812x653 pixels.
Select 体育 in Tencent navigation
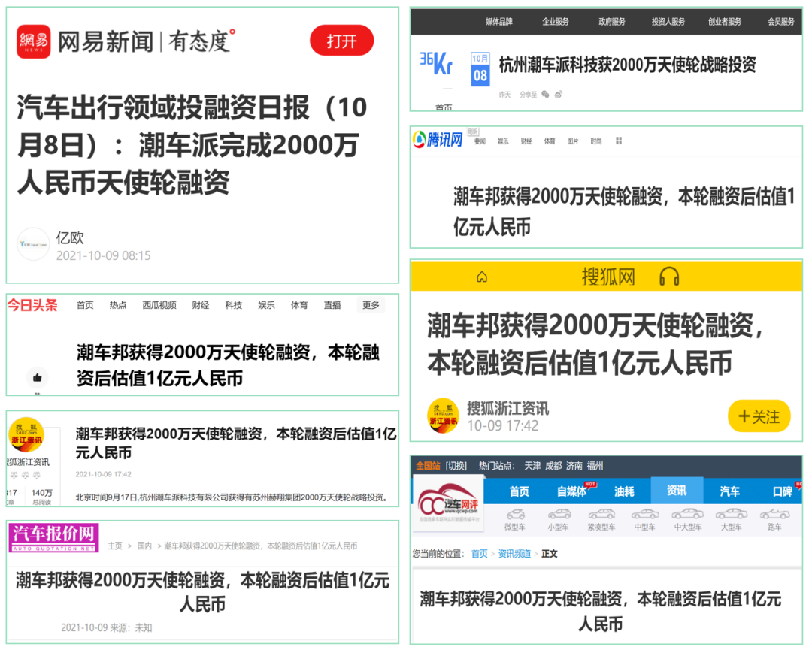(550, 141)
